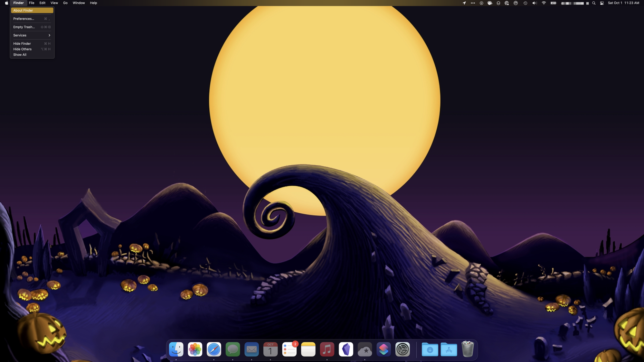
Task: Open the Applications folder stack
Action: pos(449,349)
